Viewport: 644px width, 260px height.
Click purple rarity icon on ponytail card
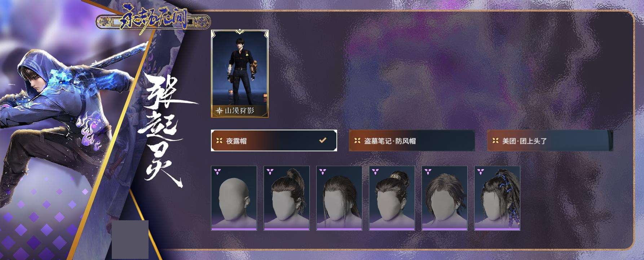pos(270,172)
